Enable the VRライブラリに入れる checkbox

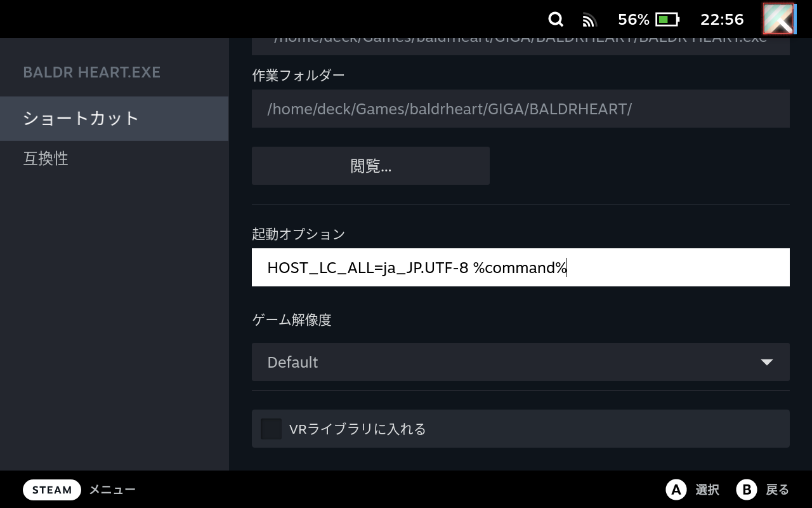(272, 429)
